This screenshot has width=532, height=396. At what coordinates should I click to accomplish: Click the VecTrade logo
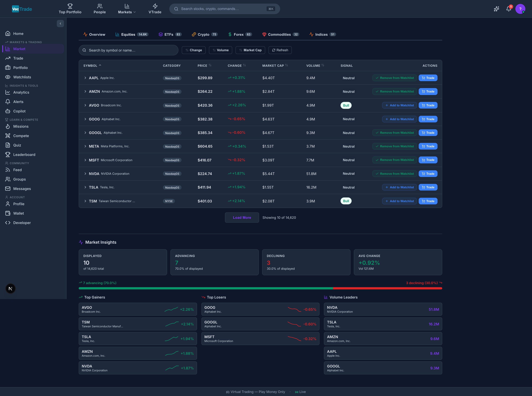pos(22,9)
